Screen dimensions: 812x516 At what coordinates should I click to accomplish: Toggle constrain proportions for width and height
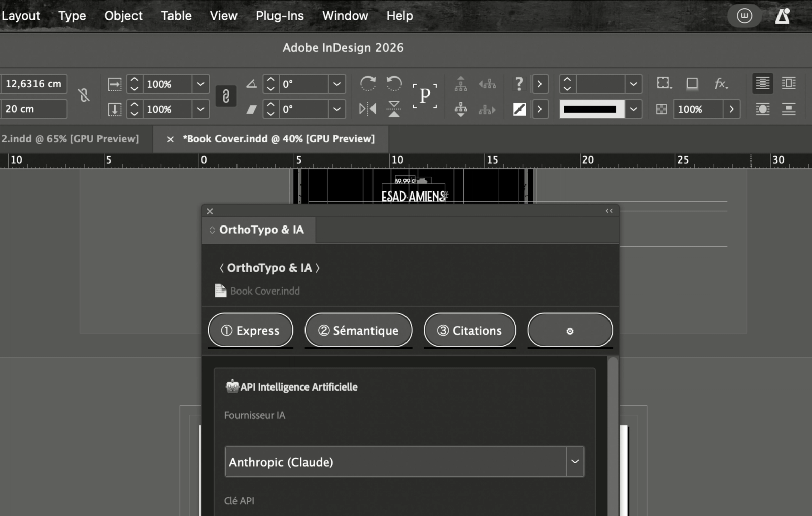pos(84,95)
